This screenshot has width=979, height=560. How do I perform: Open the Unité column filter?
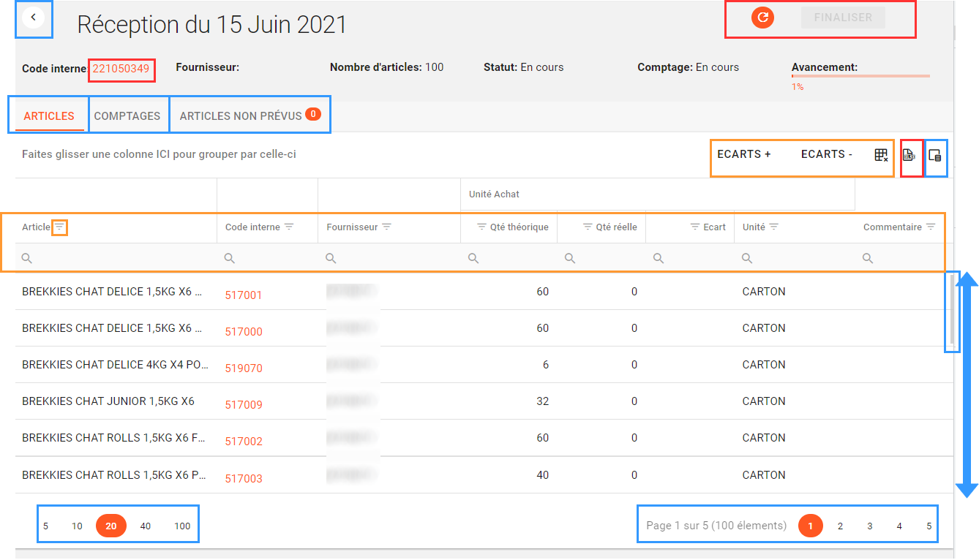(773, 227)
